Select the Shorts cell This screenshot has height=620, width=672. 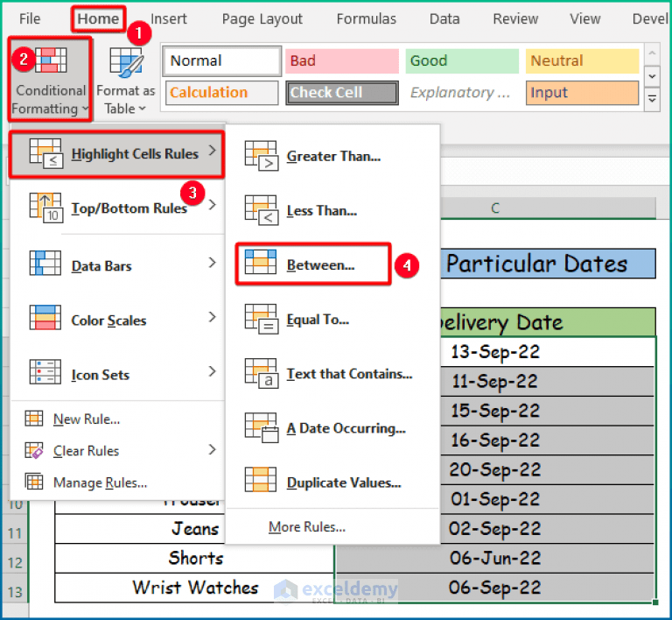pyautogui.click(x=194, y=558)
